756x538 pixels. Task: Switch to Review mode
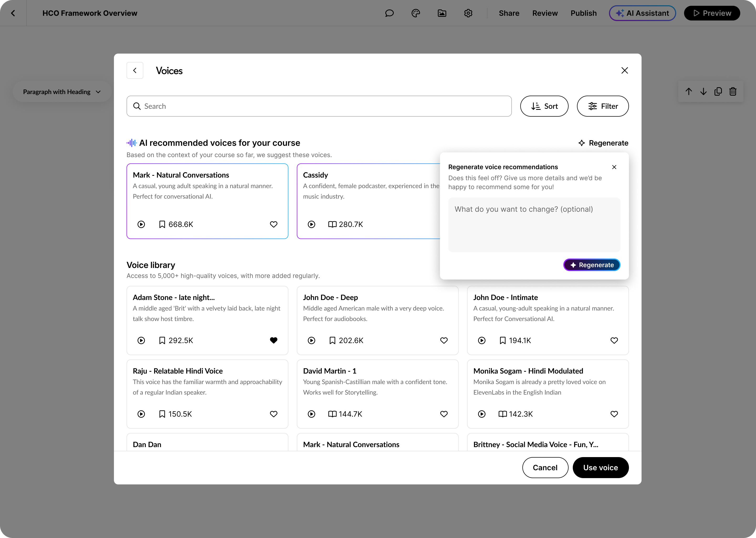[x=545, y=13]
